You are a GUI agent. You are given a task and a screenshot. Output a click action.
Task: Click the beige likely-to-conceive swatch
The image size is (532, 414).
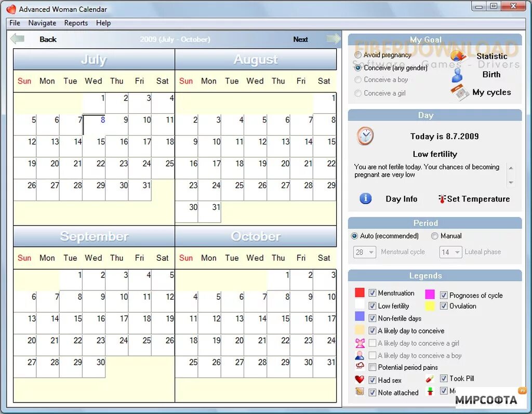[x=360, y=329]
